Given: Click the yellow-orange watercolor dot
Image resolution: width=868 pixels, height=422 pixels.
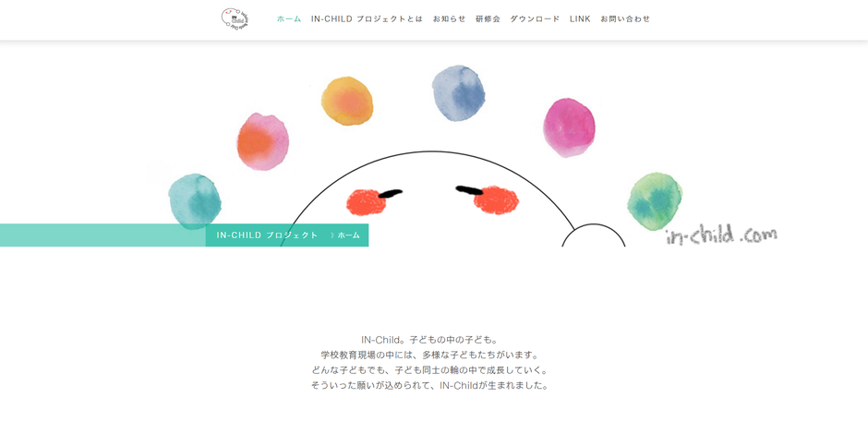Looking at the screenshot, I should (x=347, y=101).
